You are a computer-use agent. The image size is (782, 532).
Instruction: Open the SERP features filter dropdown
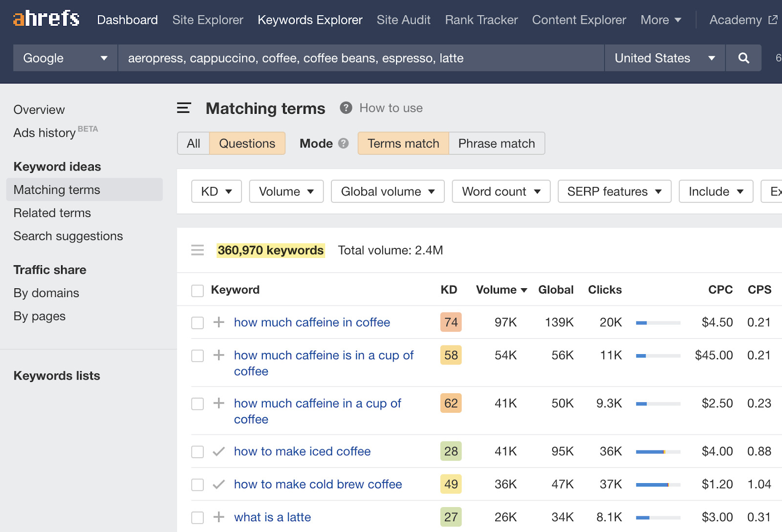614,192
